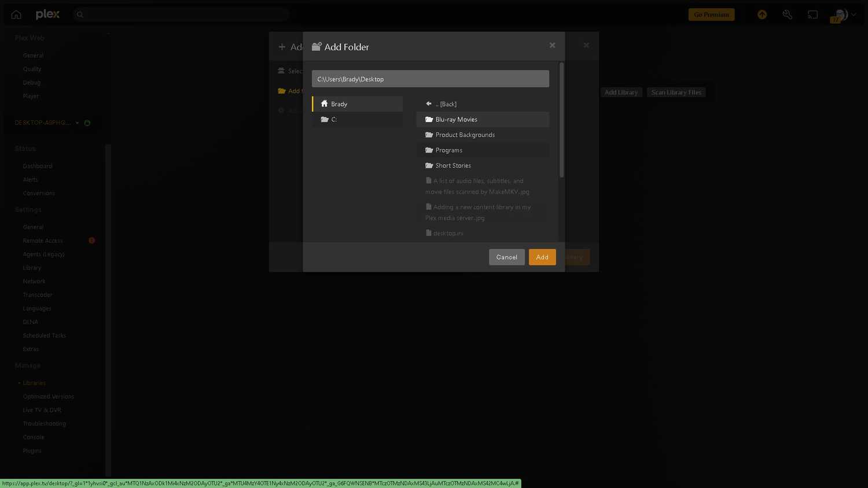Select the C: drive location
Image resolution: width=868 pixels, height=488 pixels.
(x=357, y=119)
